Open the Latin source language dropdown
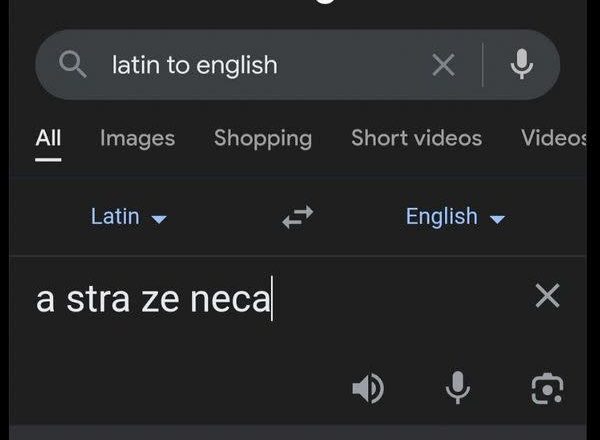Image resolution: width=600 pixels, height=440 pixels. [x=128, y=217]
